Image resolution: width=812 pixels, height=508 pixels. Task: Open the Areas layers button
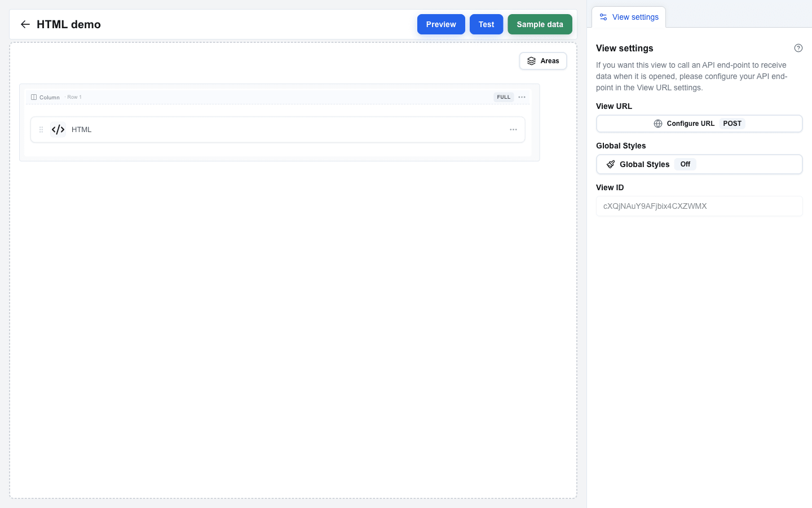(543, 61)
